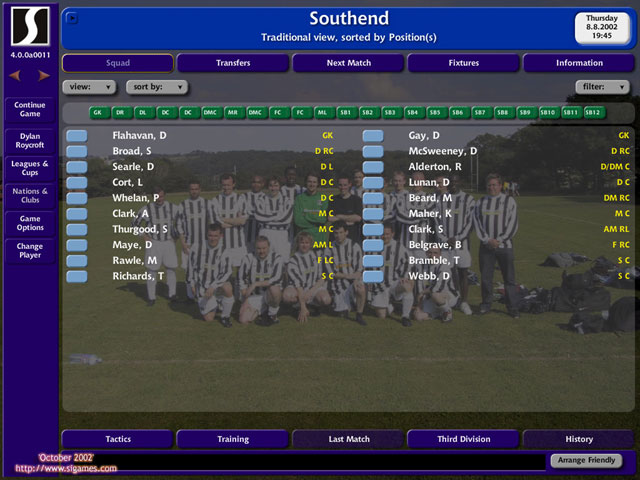Image resolution: width=640 pixels, height=480 pixels.
Task: Click the date and time display
Action: click(602, 27)
